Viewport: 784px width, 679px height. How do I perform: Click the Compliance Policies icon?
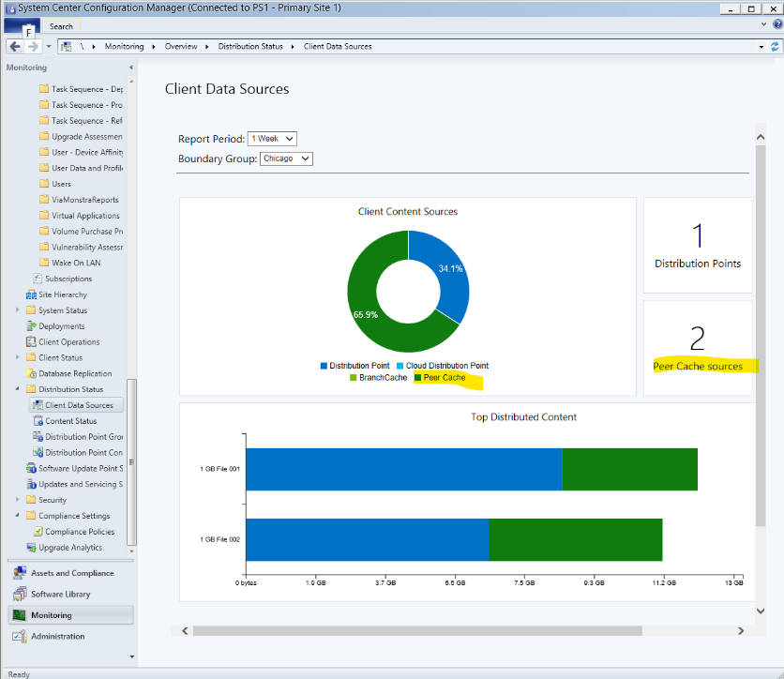tap(38, 532)
